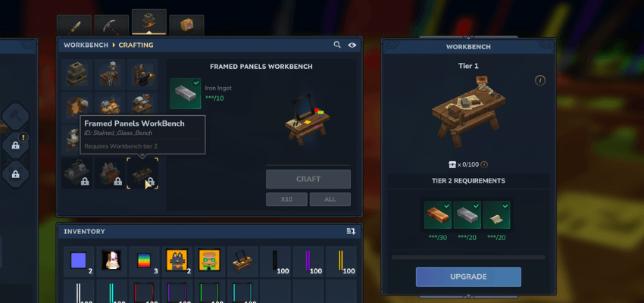Click the rainbow block in inventory
Image resolution: width=644 pixels, height=303 pixels.
tap(144, 261)
